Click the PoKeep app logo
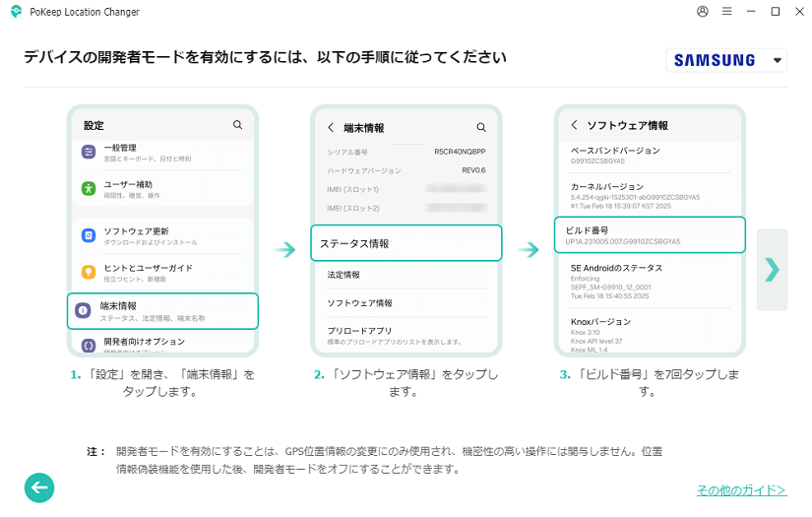The height and width of the screenshot is (517, 812). (16, 12)
